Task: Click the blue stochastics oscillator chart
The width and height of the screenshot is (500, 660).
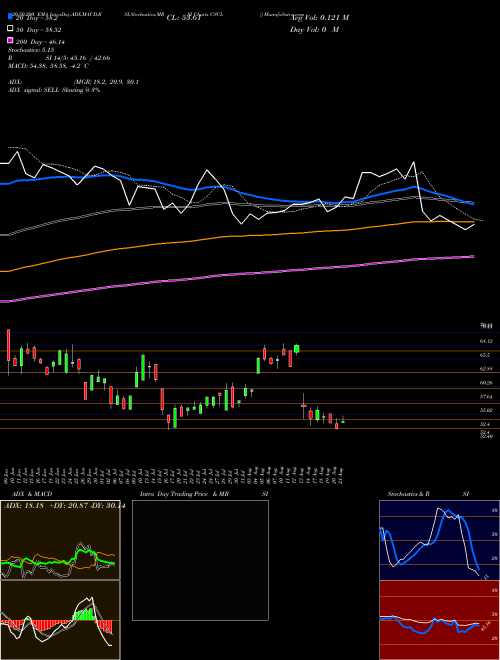Action: (439, 540)
